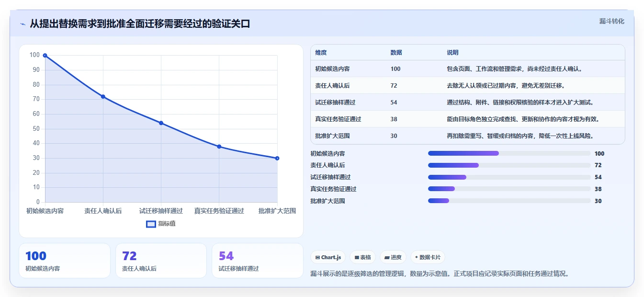Click 真实任务验证通过 in the table's first column
The width and height of the screenshot is (644, 297).
[x=338, y=119]
